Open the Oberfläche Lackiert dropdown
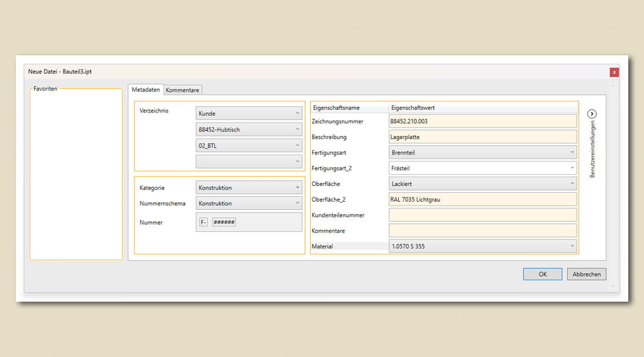Screen dimensions: 644x357 482,184
